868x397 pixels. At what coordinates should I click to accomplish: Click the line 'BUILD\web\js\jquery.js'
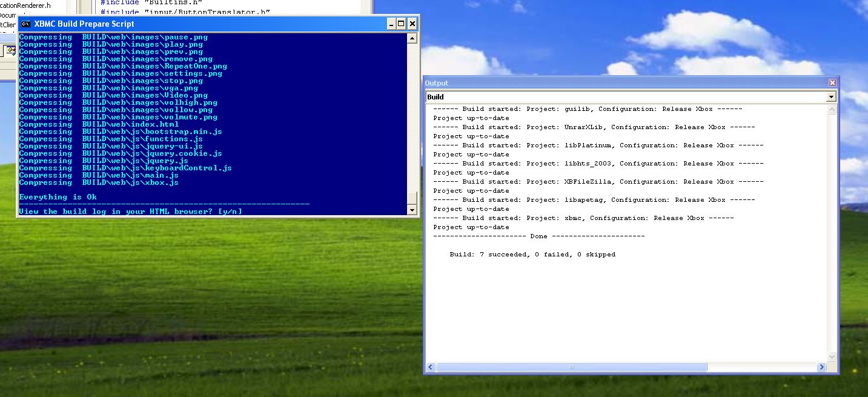click(x=104, y=161)
